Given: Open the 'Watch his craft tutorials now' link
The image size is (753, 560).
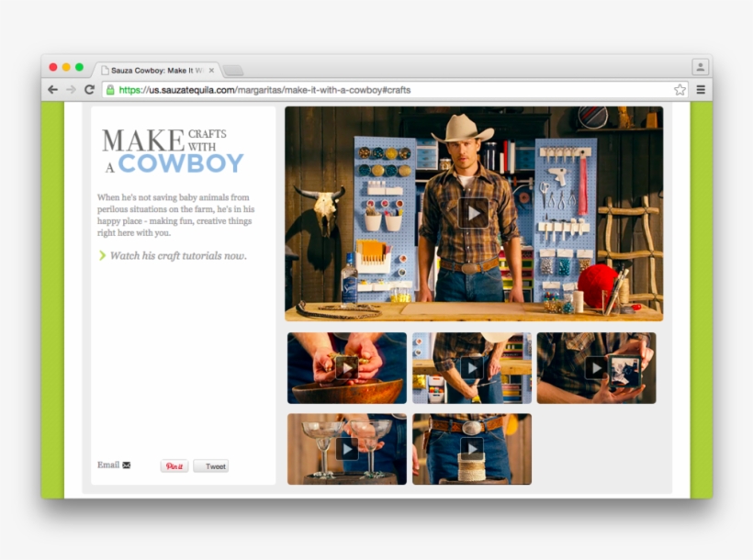Looking at the screenshot, I should 177,256.
